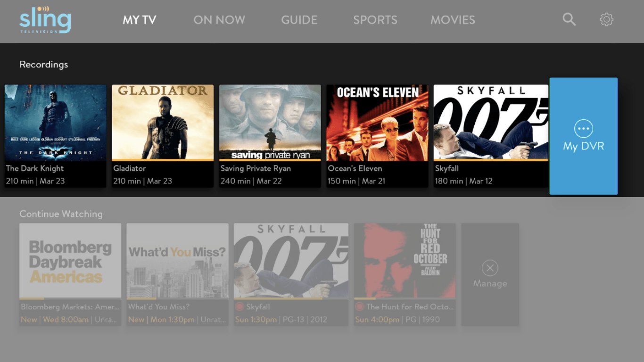Click the red record indicator beside Skyfall
The width and height of the screenshot is (644, 362).
point(239,307)
